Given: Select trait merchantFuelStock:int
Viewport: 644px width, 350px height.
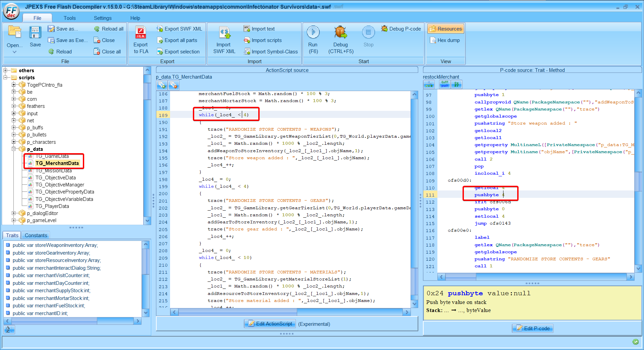Looking at the screenshot, I should pyautogui.click(x=49, y=306).
